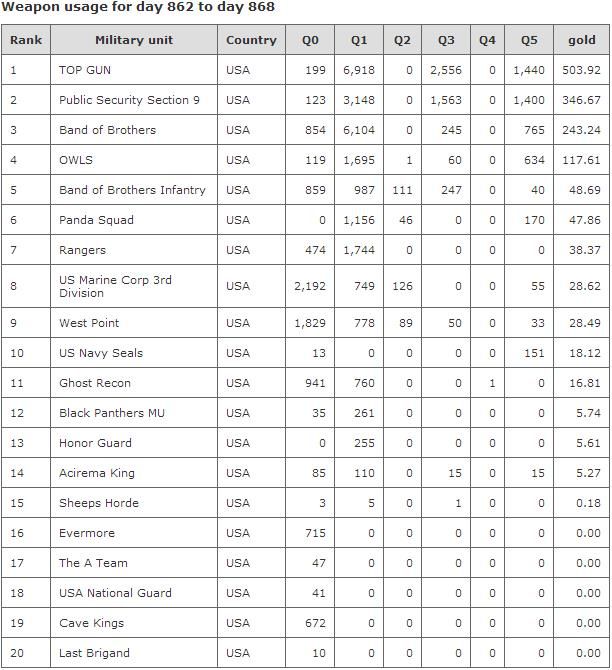Screen dimensions: 612x670
Task: Select the Q0 column header
Action: pyautogui.click(x=310, y=40)
